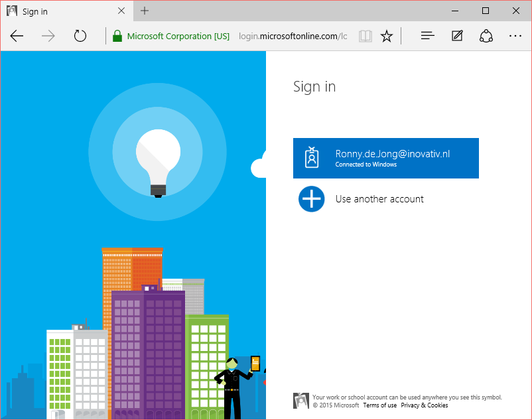
Task: Click the address bar showing login.microsoftonline.com
Action: pos(292,36)
